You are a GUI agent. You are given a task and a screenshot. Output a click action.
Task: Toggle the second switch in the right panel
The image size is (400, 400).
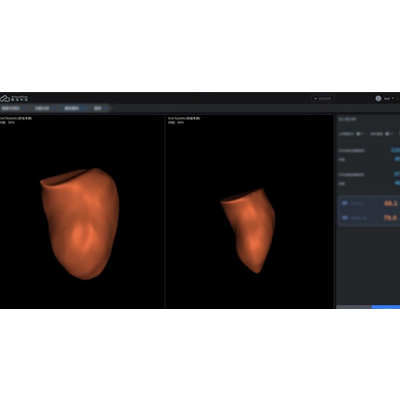pos(389,134)
